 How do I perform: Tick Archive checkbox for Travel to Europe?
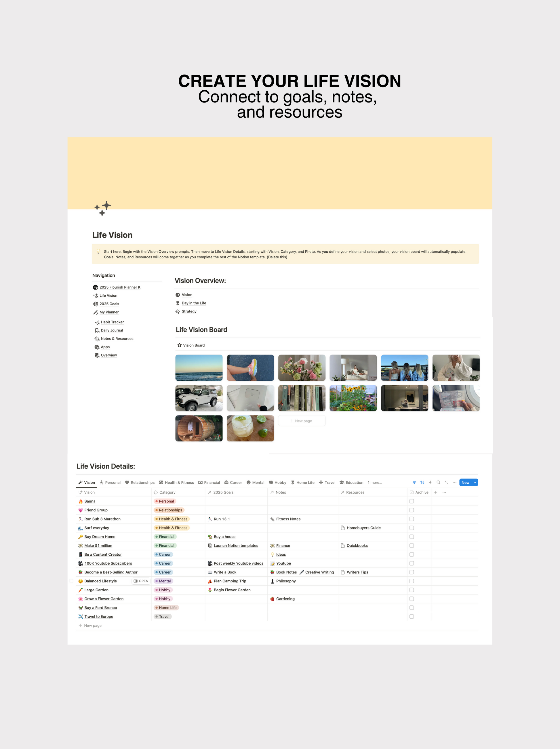click(x=412, y=617)
